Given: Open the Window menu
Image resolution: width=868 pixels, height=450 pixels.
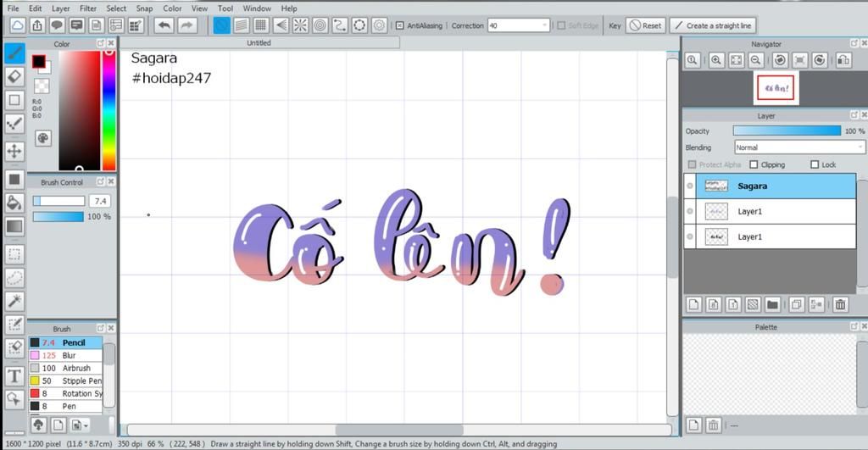Looking at the screenshot, I should click(257, 8).
